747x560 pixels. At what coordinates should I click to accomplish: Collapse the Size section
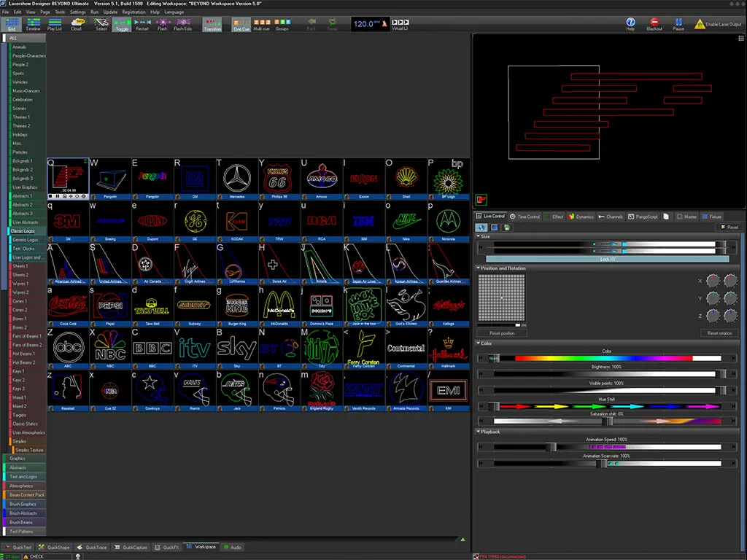pos(479,236)
